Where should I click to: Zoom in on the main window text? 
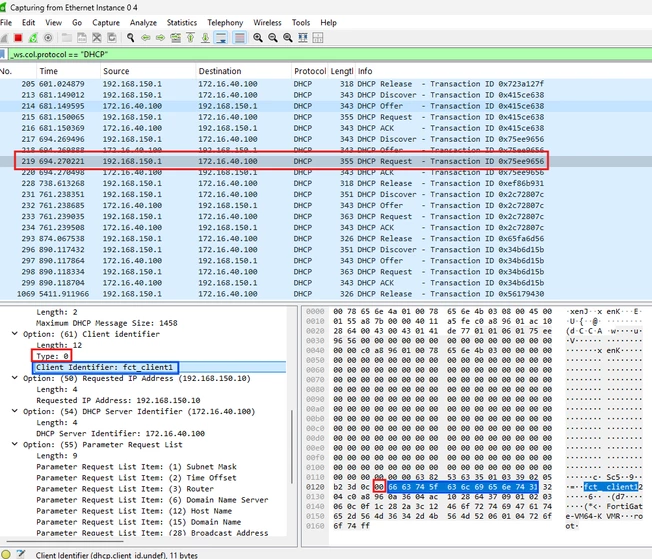pos(258,38)
